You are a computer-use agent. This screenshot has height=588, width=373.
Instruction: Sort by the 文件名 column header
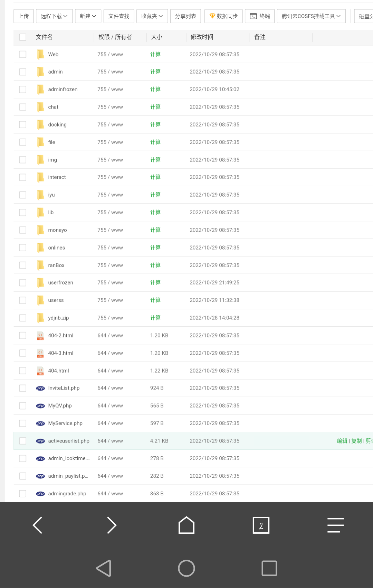[x=44, y=37]
